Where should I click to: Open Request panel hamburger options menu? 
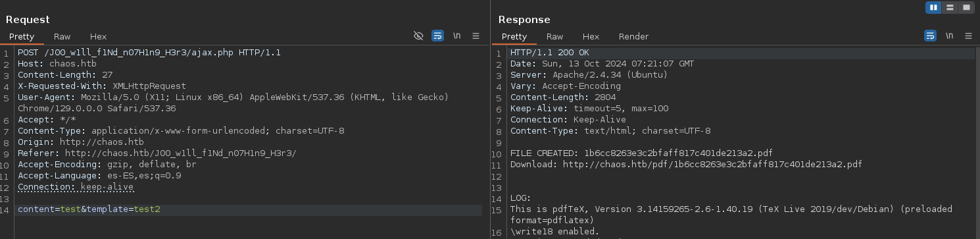tap(476, 36)
